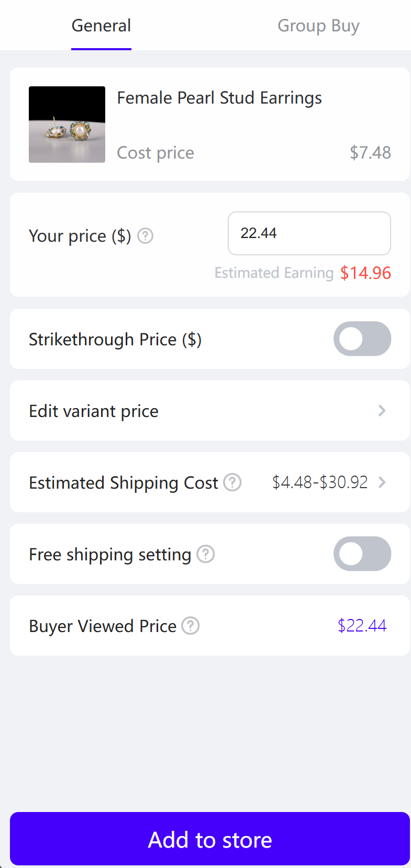The width and height of the screenshot is (411, 868).
Task: Select the General tab
Action: pos(102,26)
